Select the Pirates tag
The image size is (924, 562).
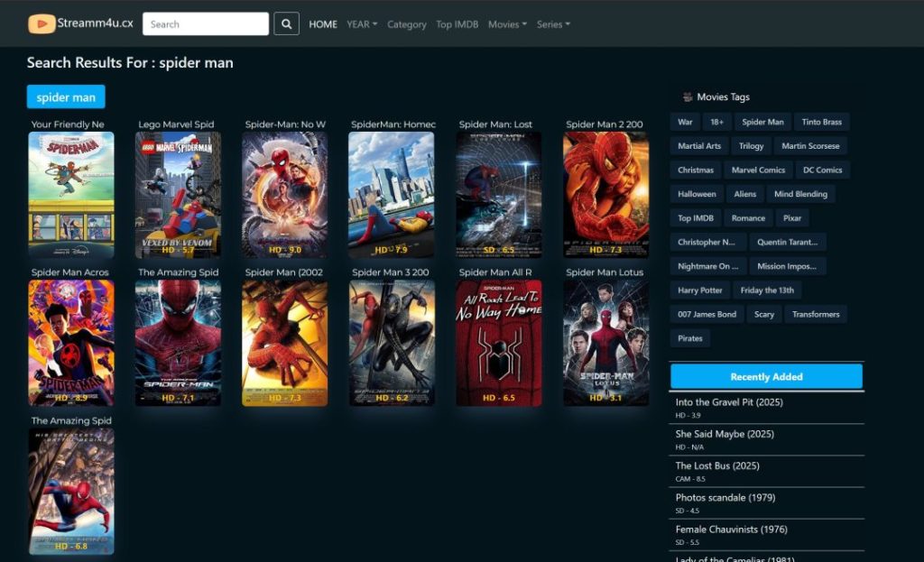point(690,339)
